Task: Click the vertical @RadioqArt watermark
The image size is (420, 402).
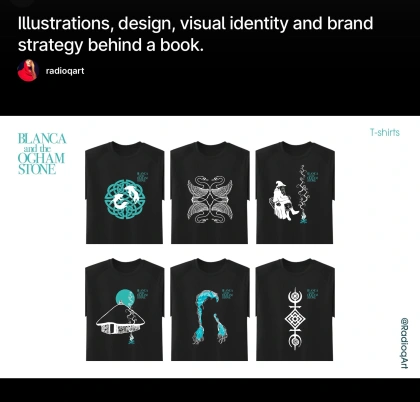Action: tap(404, 343)
